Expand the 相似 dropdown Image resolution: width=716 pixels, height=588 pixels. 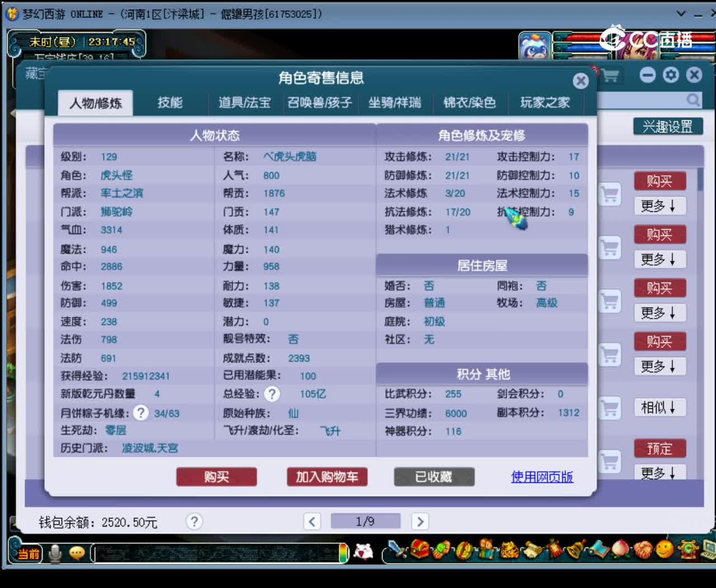click(x=660, y=407)
